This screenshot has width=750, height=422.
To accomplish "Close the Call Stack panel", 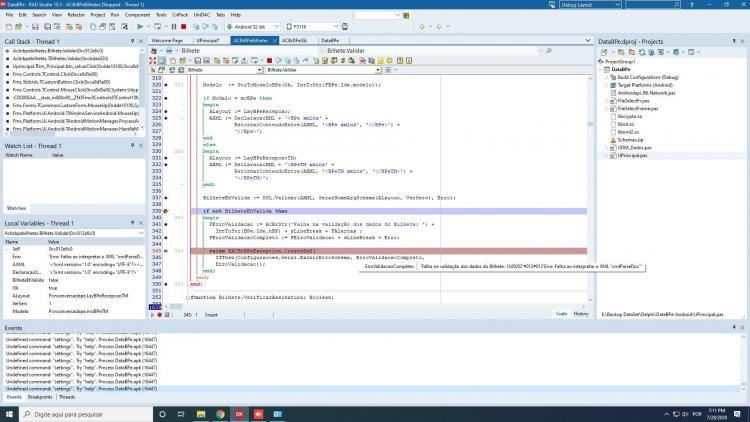I will (x=141, y=42).
